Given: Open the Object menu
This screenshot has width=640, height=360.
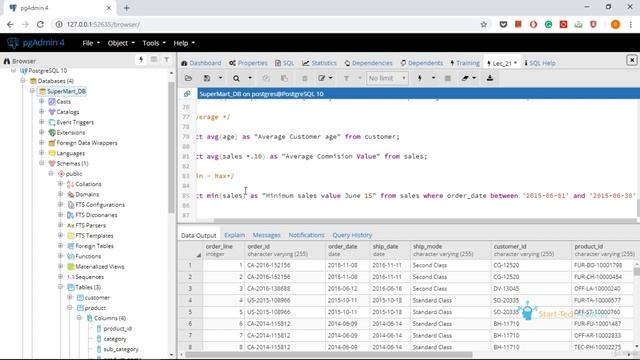Looking at the screenshot, I should click(x=121, y=43).
